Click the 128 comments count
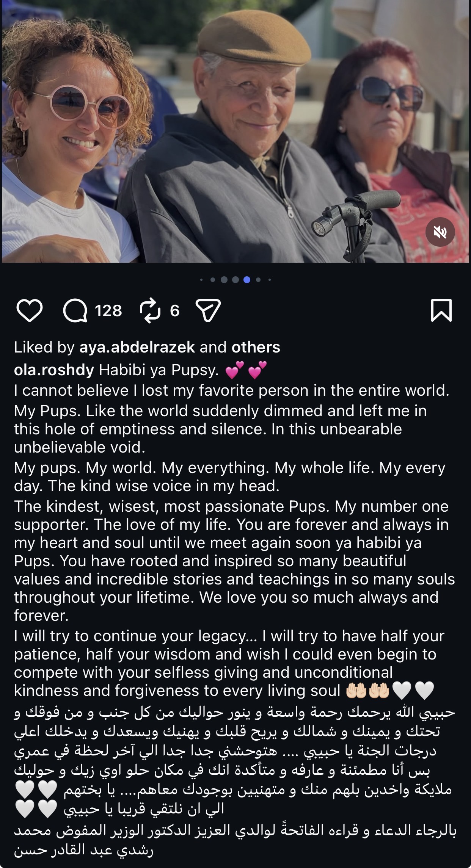The image size is (471, 868). 108,310
